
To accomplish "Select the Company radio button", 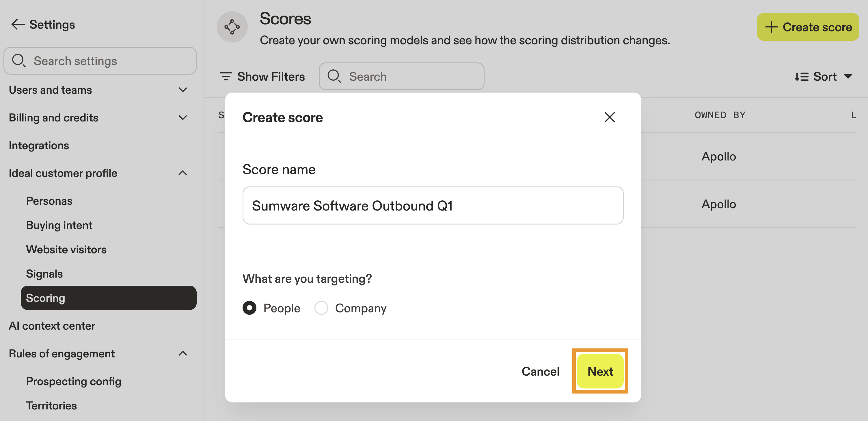I will point(321,308).
